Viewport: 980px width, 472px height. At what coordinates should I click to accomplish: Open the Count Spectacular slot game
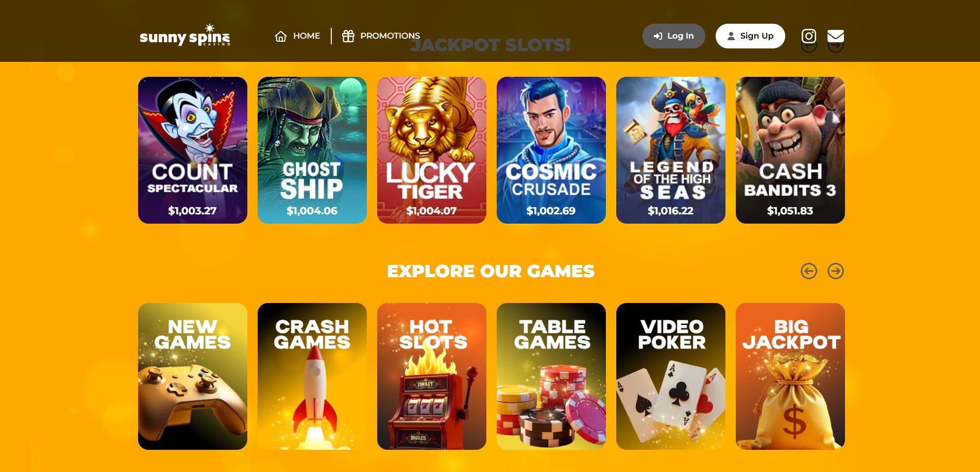point(193,150)
